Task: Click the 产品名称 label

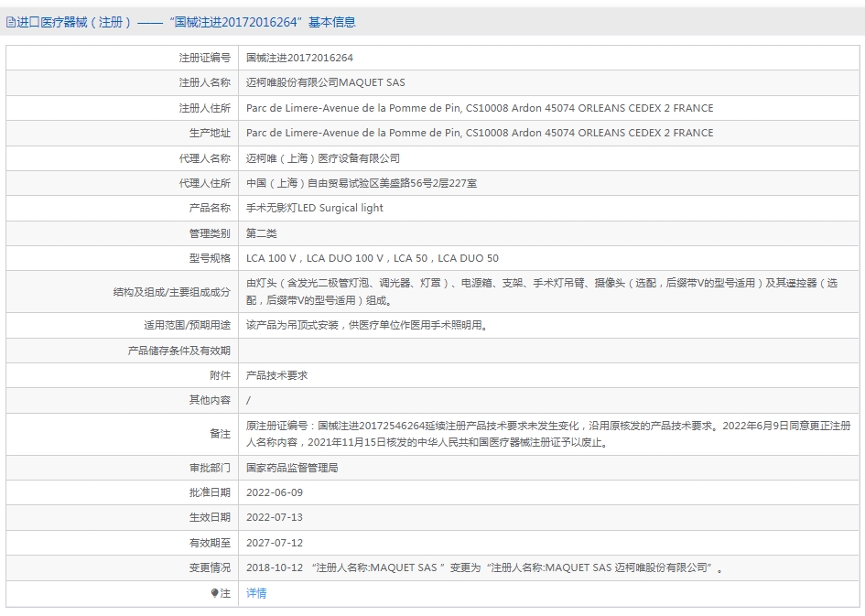Action: click(210, 208)
